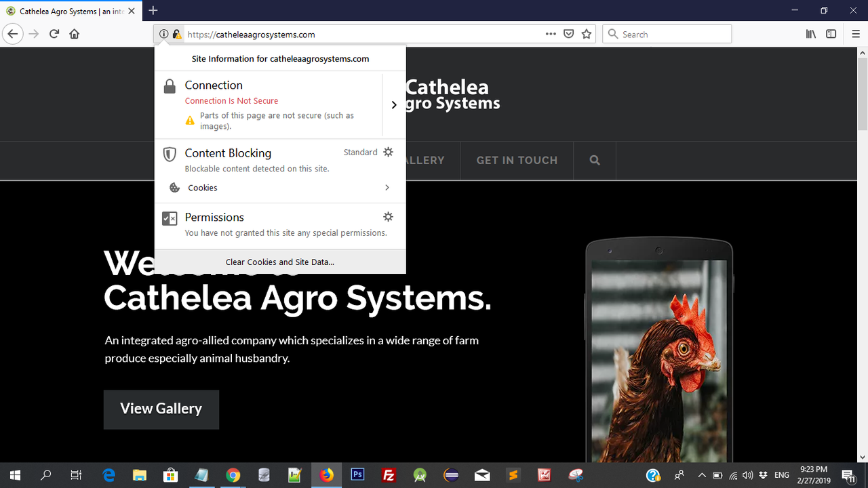Open a new browser tab
Image resolution: width=868 pixels, height=488 pixels.
pyautogui.click(x=153, y=10)
